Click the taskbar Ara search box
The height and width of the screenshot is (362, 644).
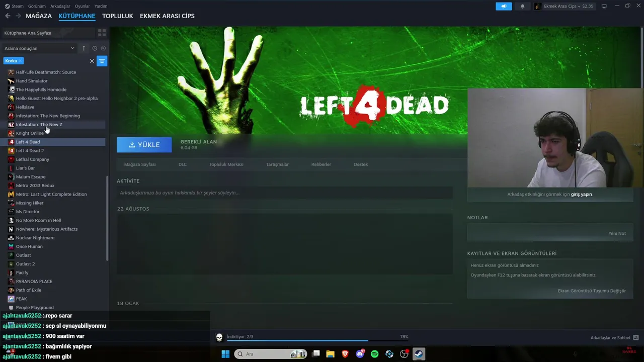[271, 354]
